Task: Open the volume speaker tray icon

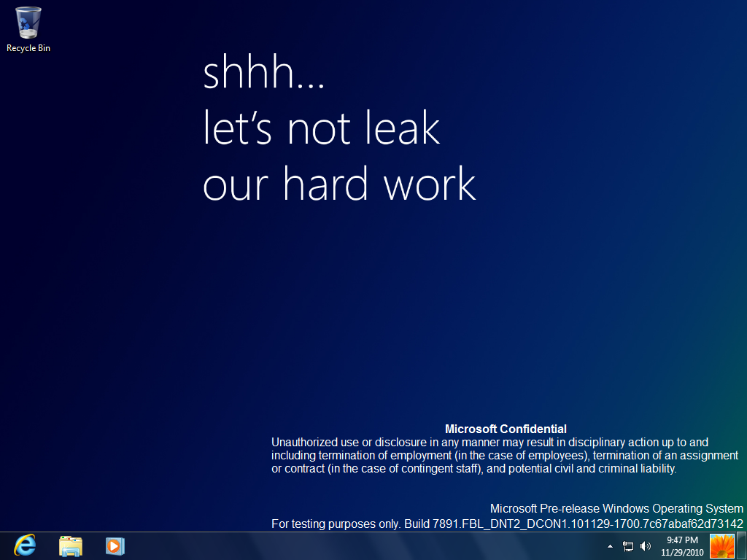Action: [645, 546]
